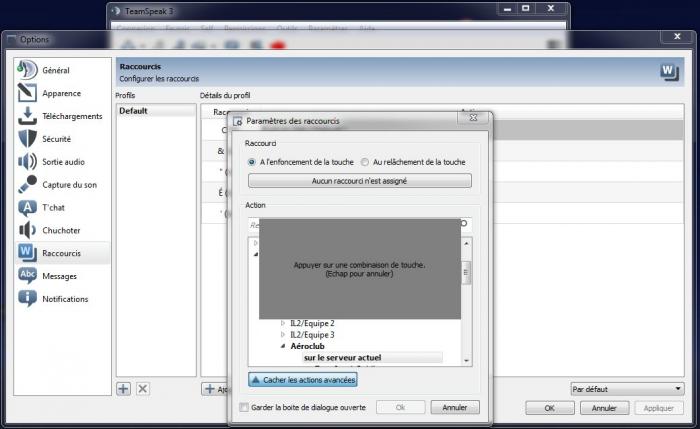Go to the Téléchargements label in sidebar
700x429 pixels.
[72, 116]
